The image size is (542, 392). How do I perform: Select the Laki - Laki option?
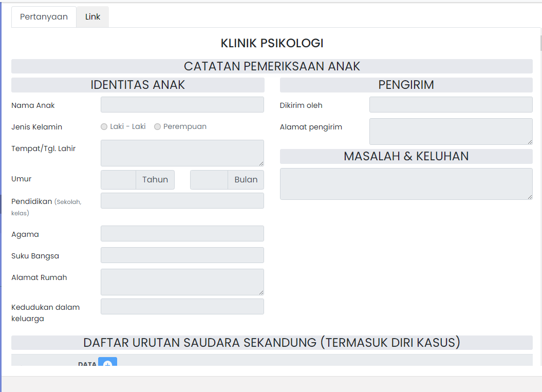coord(104,126)
